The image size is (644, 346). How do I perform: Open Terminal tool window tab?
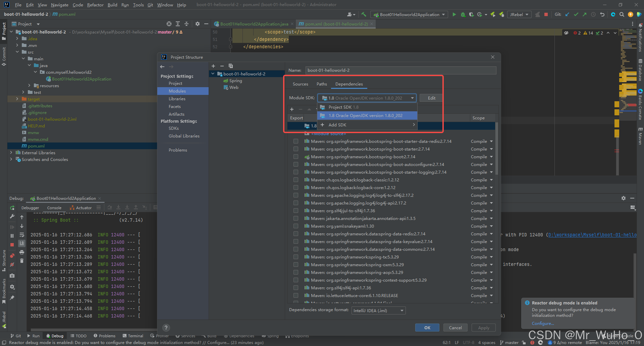[x=133, y=336]
